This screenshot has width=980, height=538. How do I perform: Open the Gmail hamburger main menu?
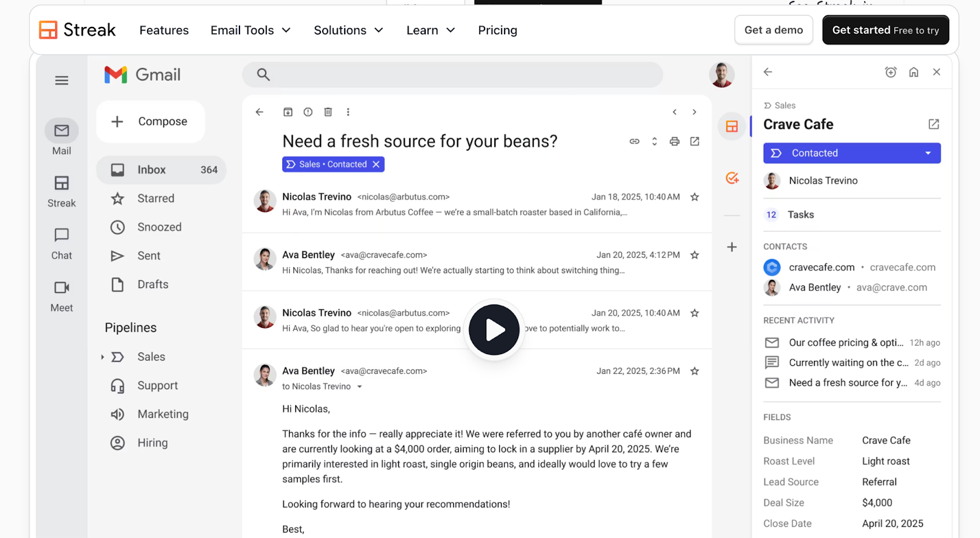(x=62, y=80)
